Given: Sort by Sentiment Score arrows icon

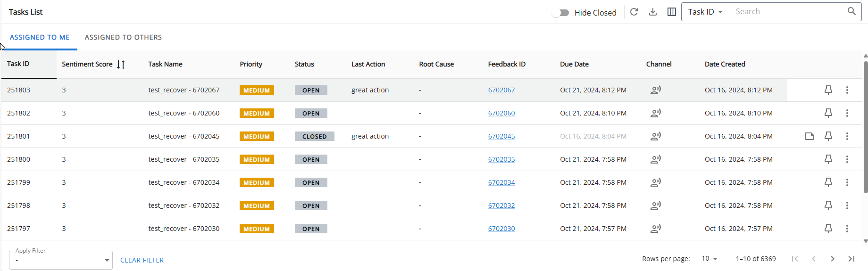Looking at the screenshot, I should (x=121, y=65).
